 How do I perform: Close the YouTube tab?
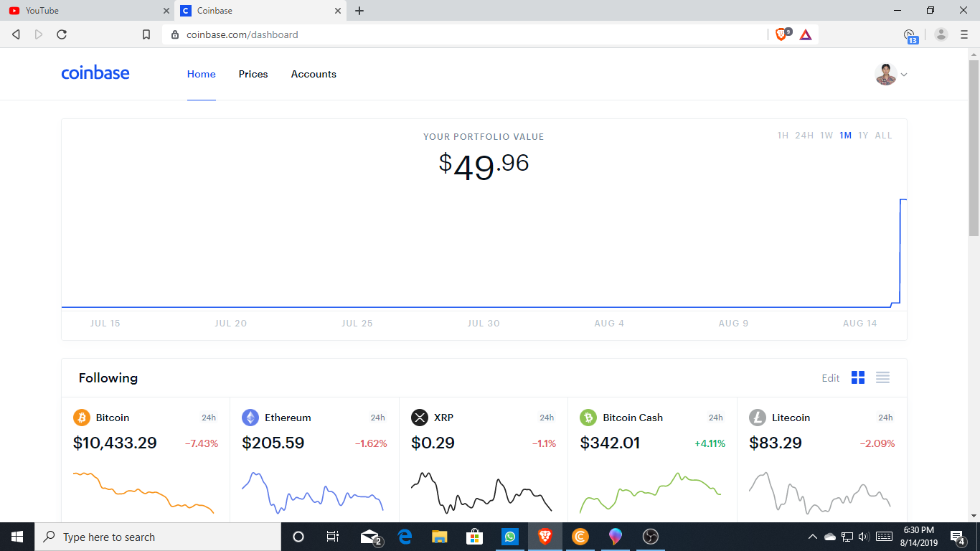click(166, 11)
